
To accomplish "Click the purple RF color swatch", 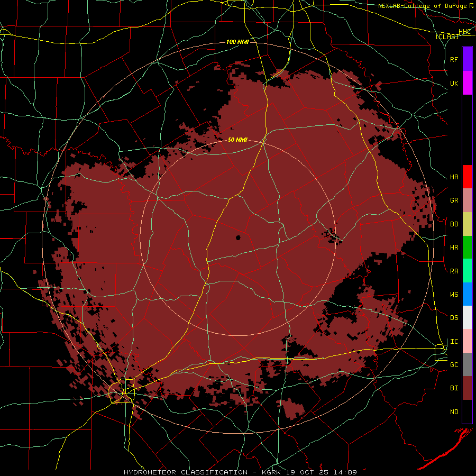I will [x=467, y=59].
